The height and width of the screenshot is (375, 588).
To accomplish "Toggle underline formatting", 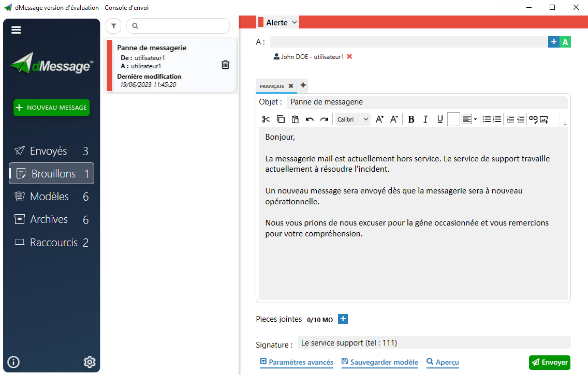I will [439, 119].
